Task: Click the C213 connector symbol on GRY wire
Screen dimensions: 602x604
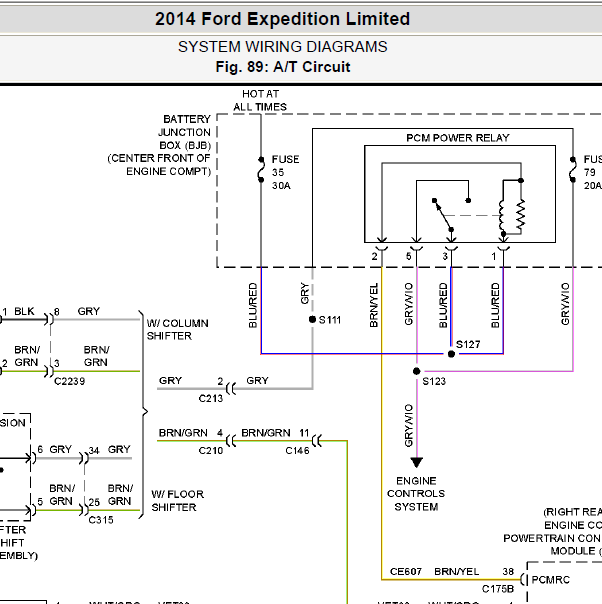Action: coord(231,388)
